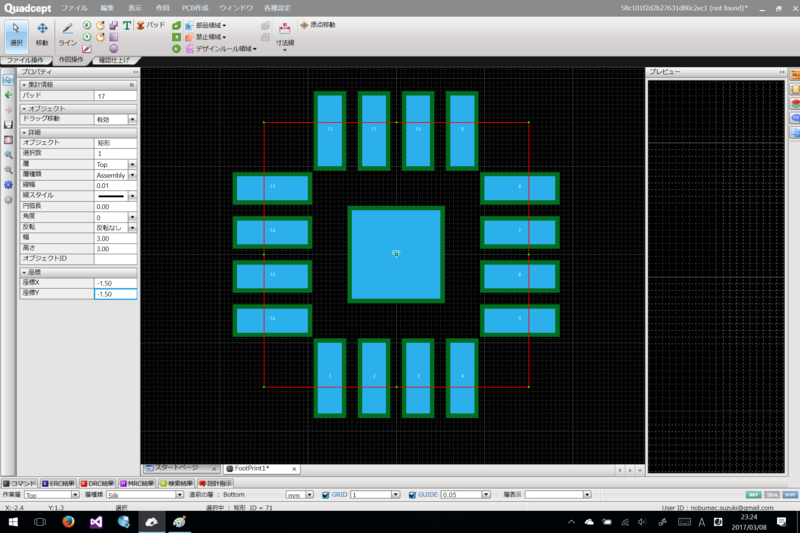The image size is (800, 533).
Task: Open Windows Start menu
Action: point(13,522)
